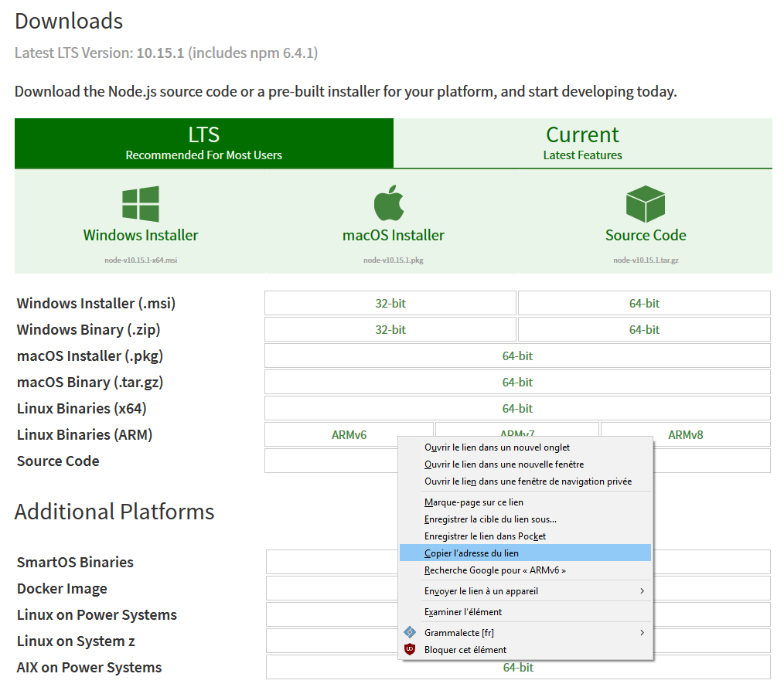784x694 pixels.
Task: Click the Source Code cube icon
Action: (x=645, y=204)
